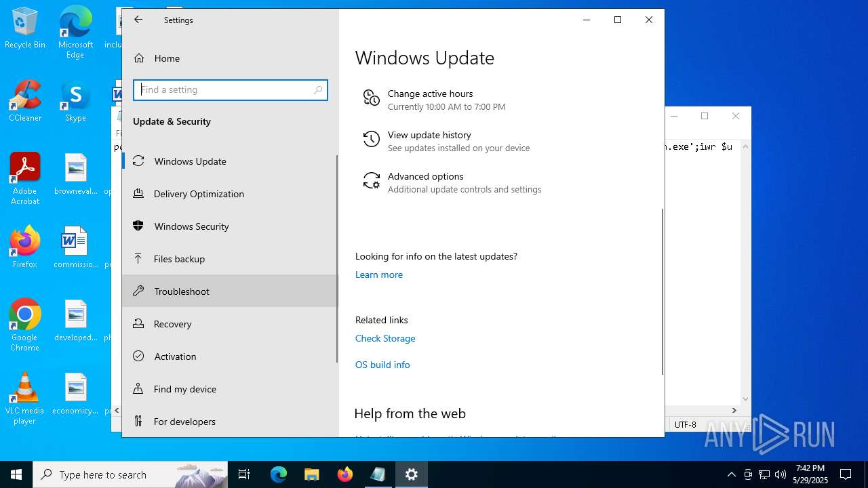868x488 pixels.
Task: Open the volume tray icon
Action: (x=781, y=474)
